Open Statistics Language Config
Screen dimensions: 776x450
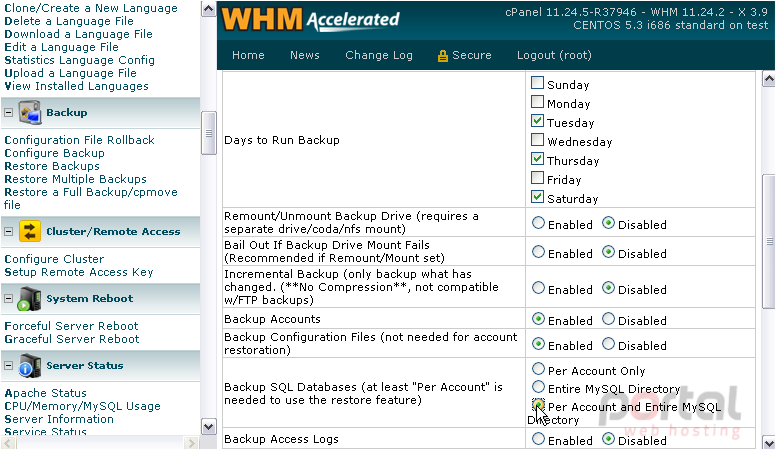(x=80, y=60)
